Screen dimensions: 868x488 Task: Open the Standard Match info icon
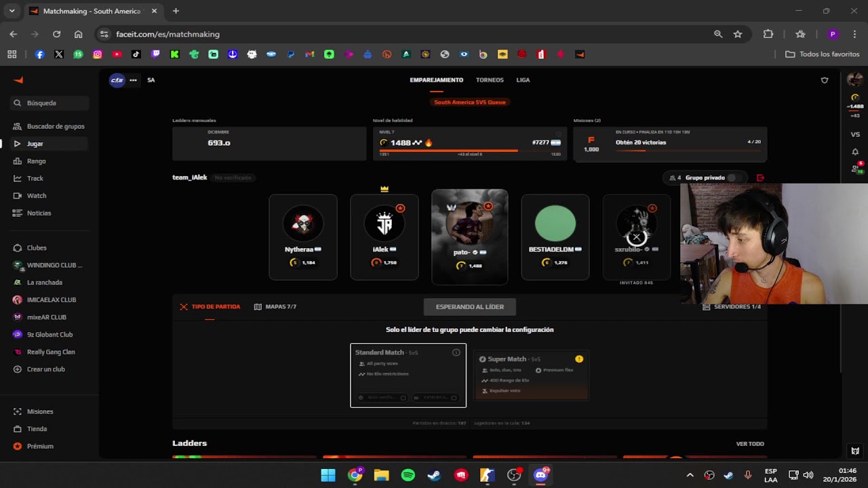(456, 352)
